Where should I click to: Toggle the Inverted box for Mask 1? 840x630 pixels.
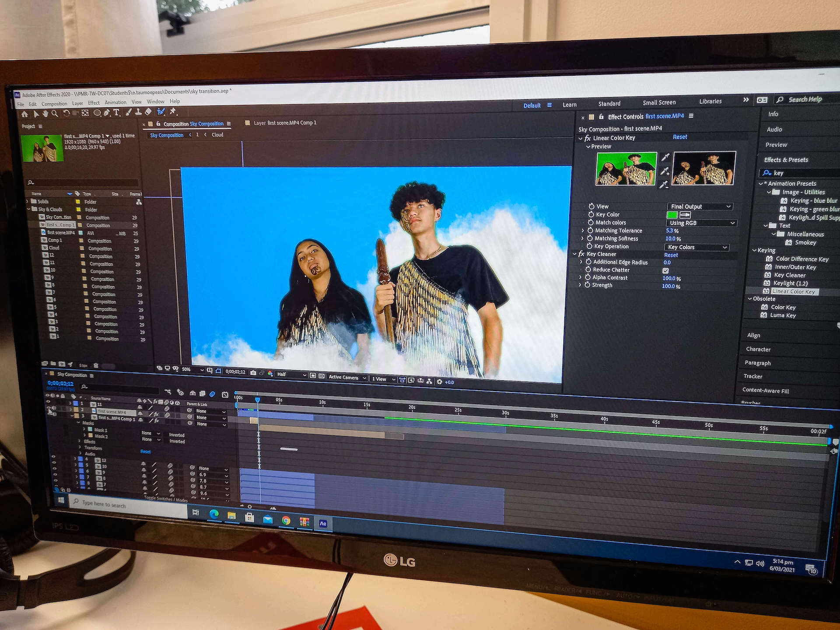point(165,434)
